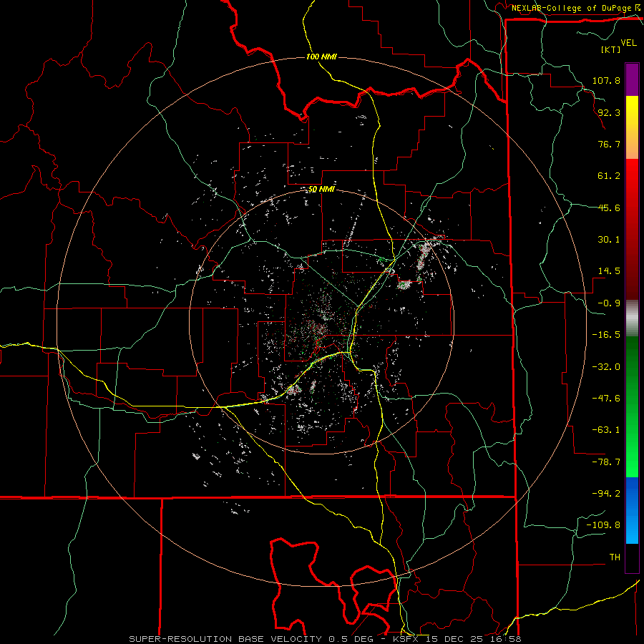Click the 100 NMI range ring label

321,57
